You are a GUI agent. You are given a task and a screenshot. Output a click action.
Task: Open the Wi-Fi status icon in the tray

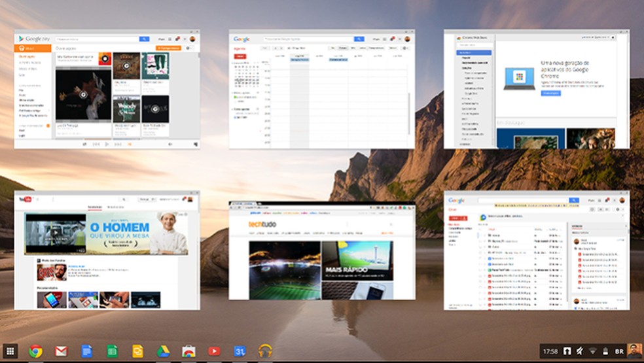pyautogui.click(x=592, y=351)
